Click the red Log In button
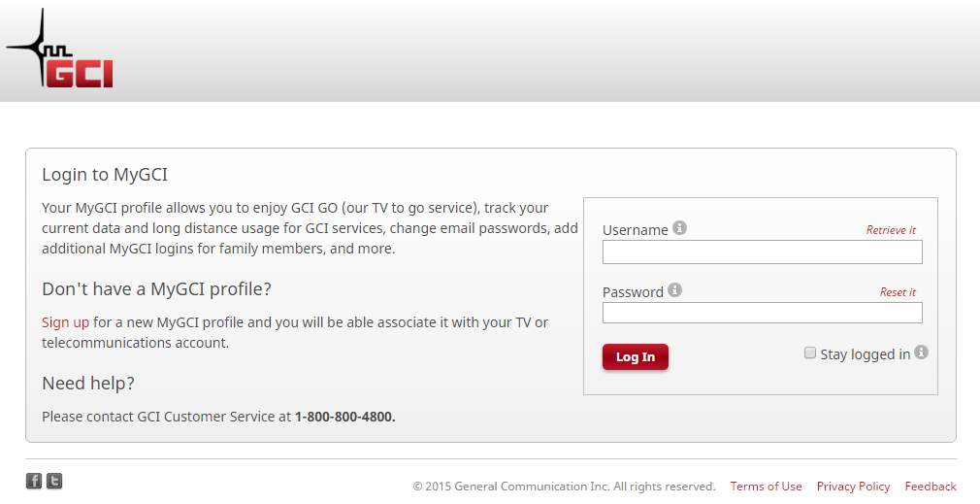Screen dimensions: 980x504 [x=635, y=357]
